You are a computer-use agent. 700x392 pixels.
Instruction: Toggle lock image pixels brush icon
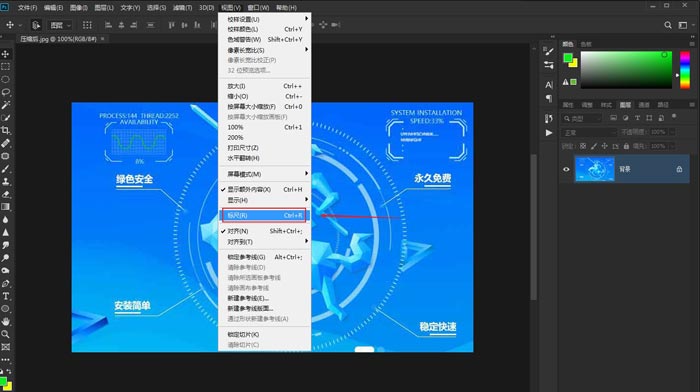[x=594, y=146]
